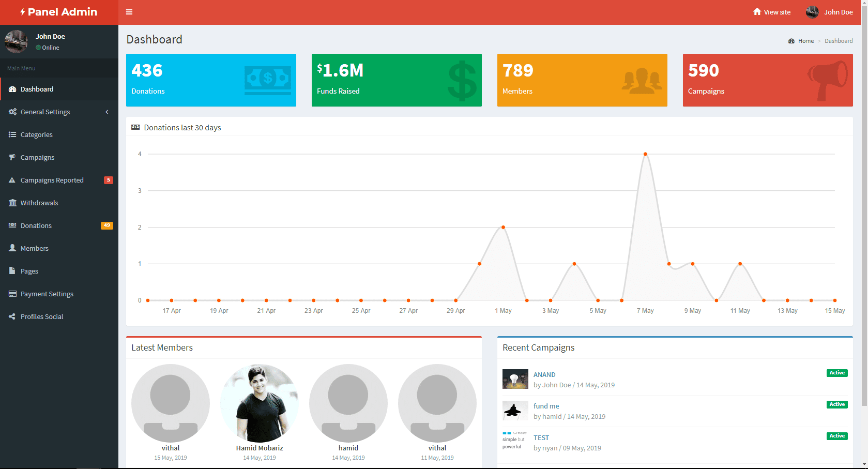Click the money bill icon on Donations card
Screen dimensions: 868x469
coord(267,80)
